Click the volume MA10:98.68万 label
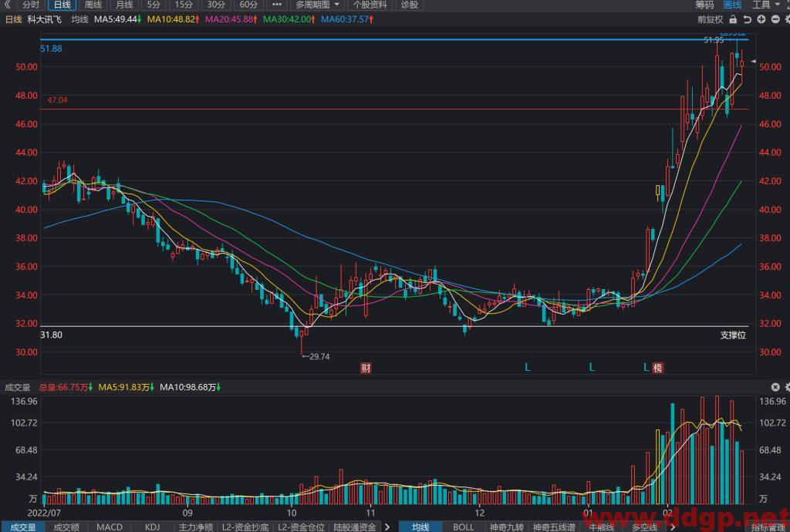Image resolution: width=790 pixels, height=532 pixels. click(190, 388)
